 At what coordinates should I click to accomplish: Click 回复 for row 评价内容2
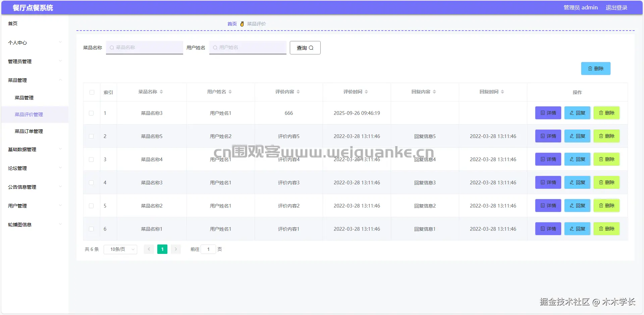pyautogui.click(x=577, y=206)
